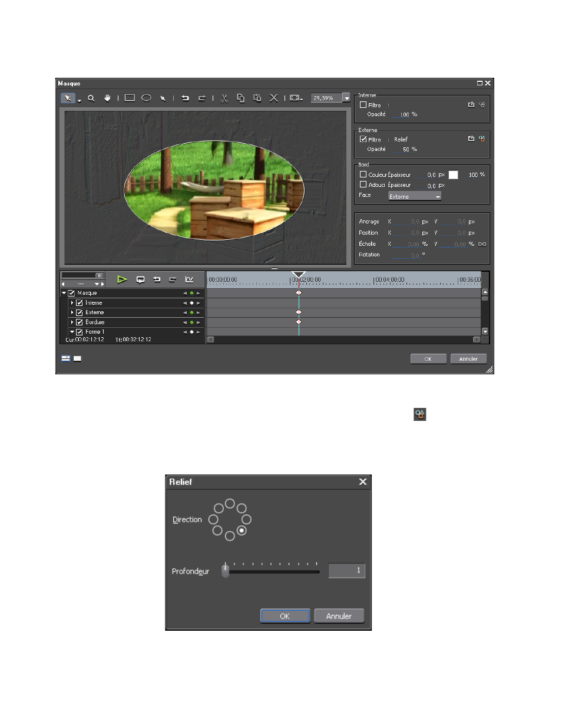Confirm Relief dialog with OK button
The height and width of the screenshot is (728, 562).
click(285, 616)
